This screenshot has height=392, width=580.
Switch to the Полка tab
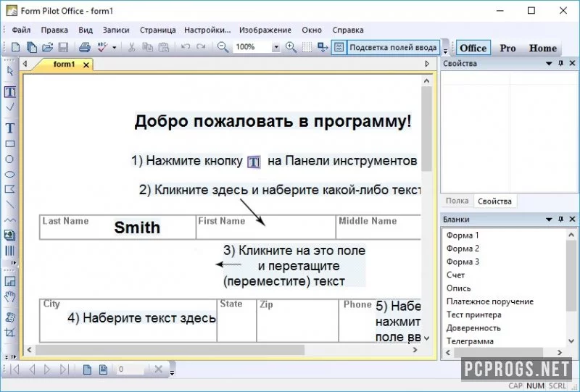[x=457, y=201]
